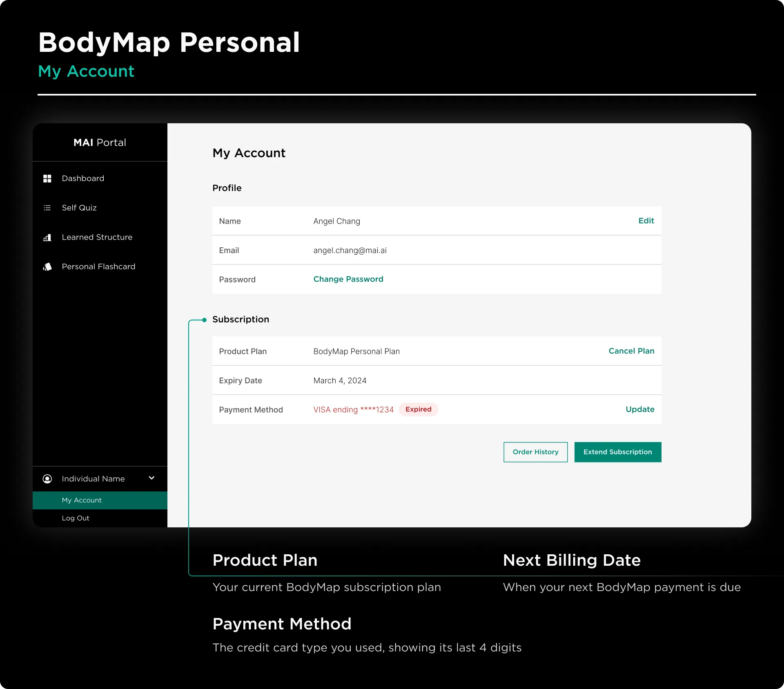Image resolution: width=784 pixels, height=689 pixels.
Task: Click the Subscription section heading
Action: (x=241, y=319)
